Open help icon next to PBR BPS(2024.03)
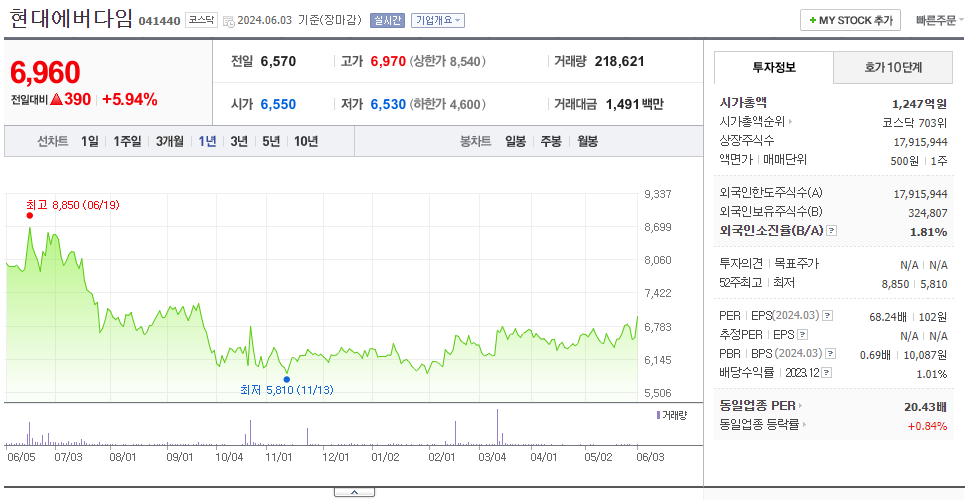The image size is (968, 500). tap(830, 354)
